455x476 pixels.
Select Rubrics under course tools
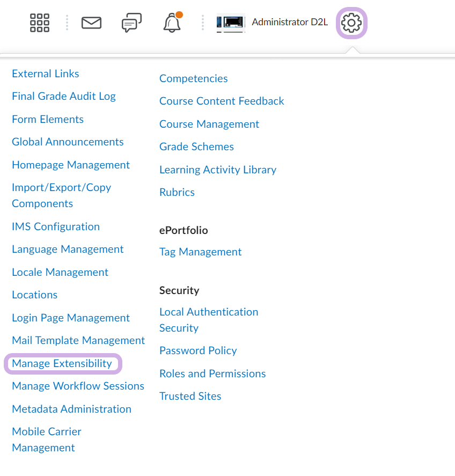click(x=177, y=192)
